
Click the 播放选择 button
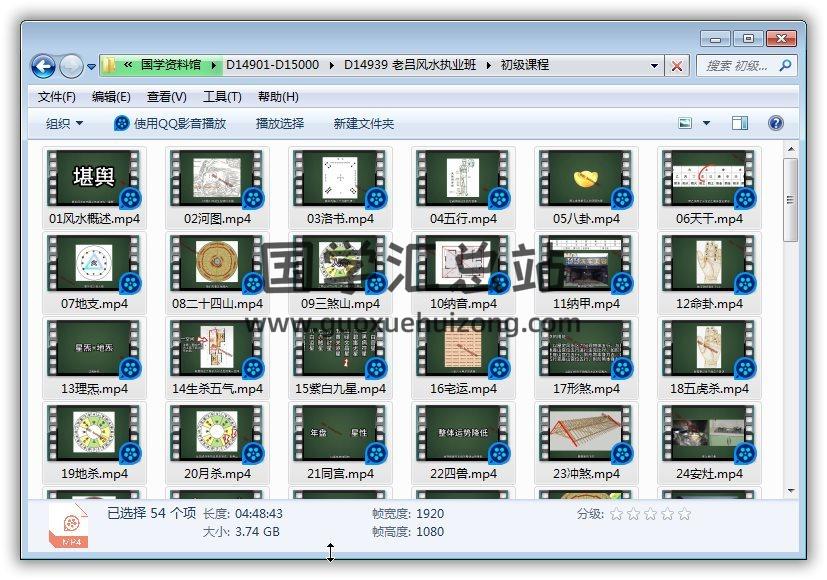coord(279,123)
